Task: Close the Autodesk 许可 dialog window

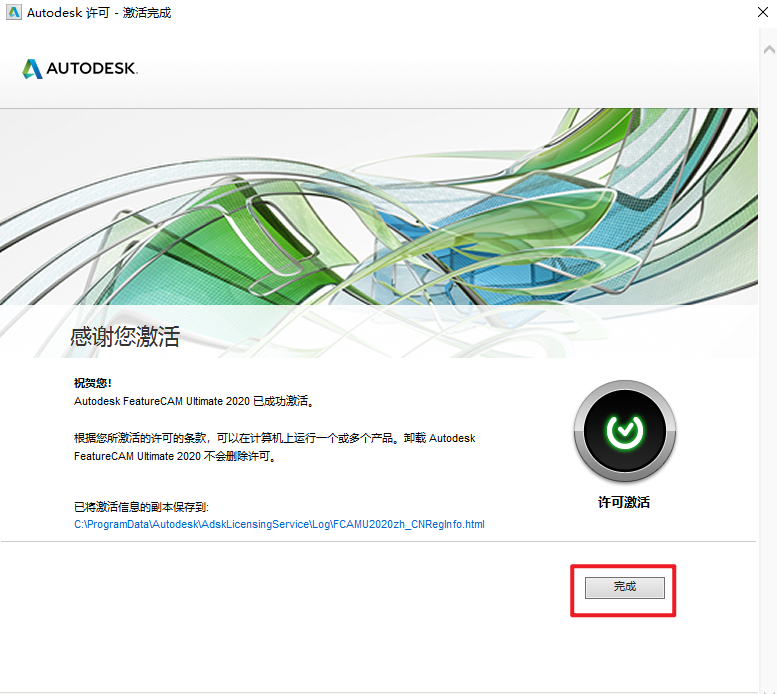Action: click(763, 12)
